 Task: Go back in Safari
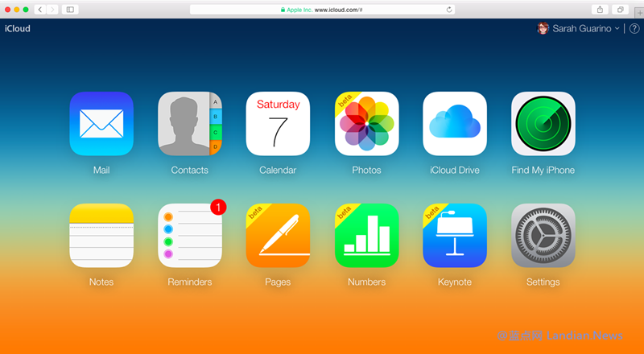39,10
